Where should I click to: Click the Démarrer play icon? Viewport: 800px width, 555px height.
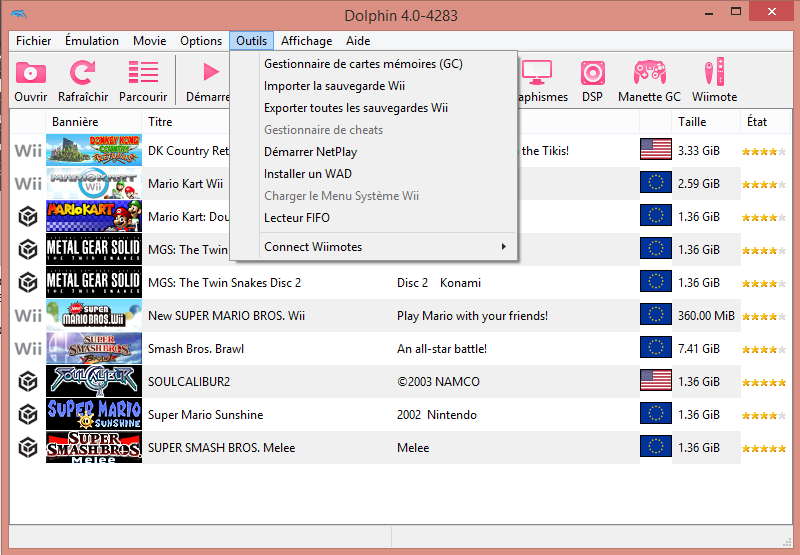click(211, 72)
